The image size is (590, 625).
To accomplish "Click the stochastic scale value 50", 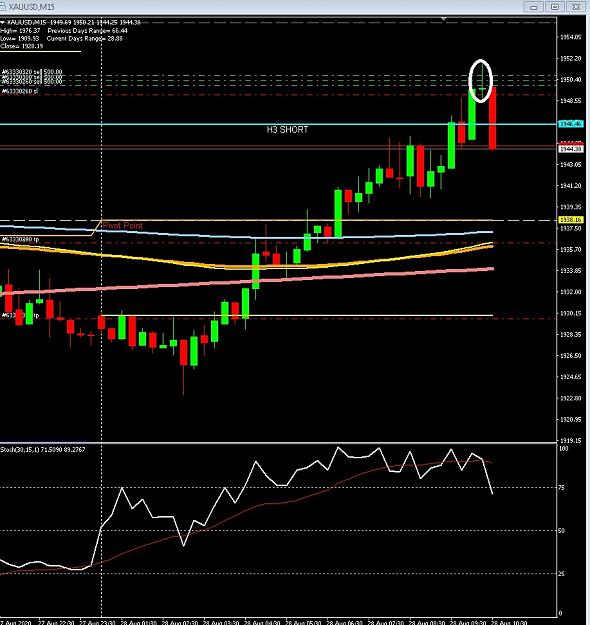I will pos(562,531).
